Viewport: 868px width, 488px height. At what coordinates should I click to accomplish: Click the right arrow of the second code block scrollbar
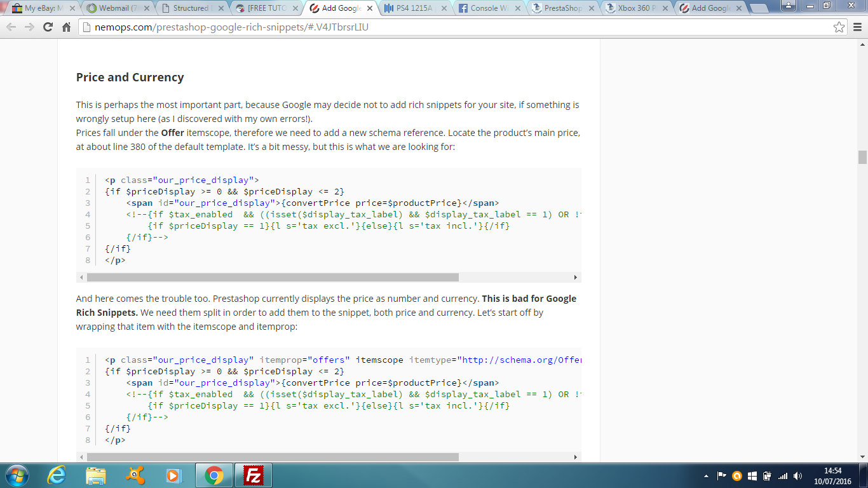(x=576, y=457)
